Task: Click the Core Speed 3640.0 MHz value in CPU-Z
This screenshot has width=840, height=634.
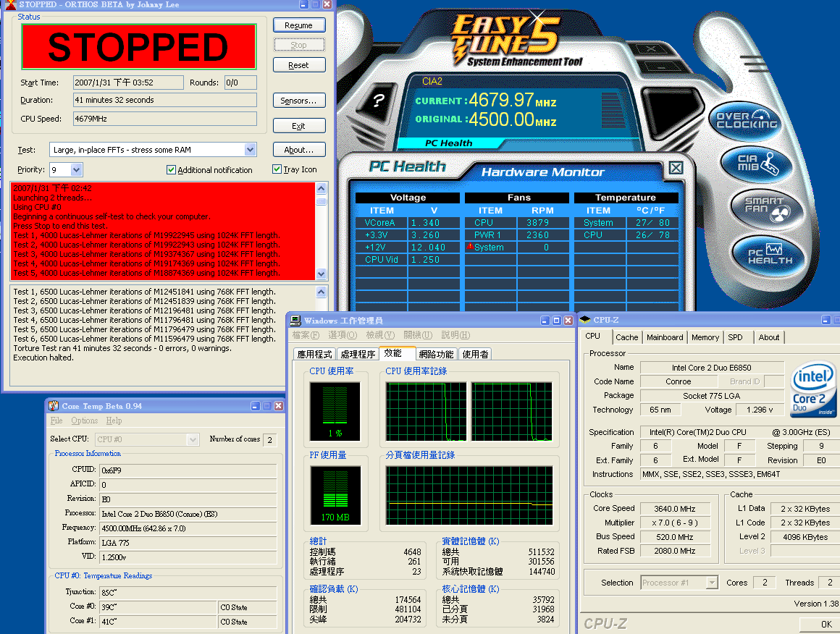Action: [675, 509]
